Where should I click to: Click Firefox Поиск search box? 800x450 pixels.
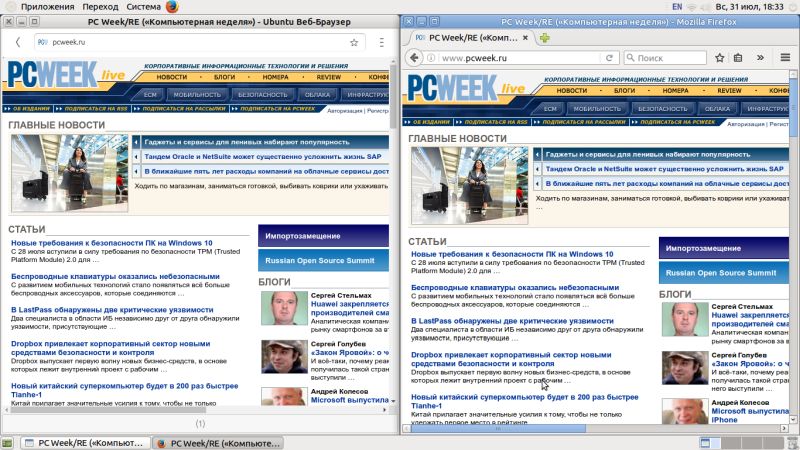[665, 58]
